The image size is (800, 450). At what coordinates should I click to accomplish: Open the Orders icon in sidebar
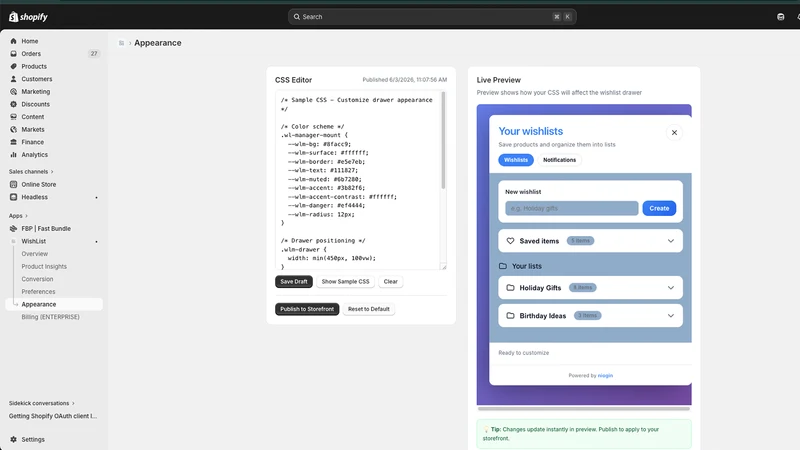(13, 54)
